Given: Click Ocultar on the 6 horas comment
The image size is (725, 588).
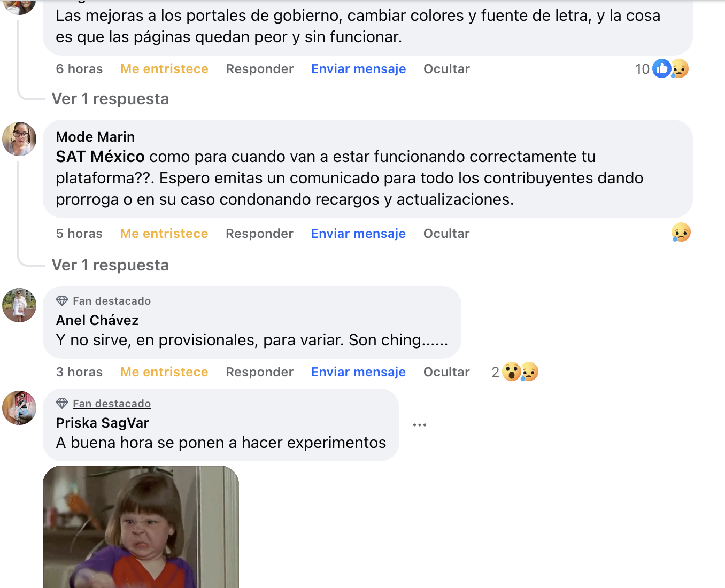Looking at the screenshot, I should tap(446, 69).
